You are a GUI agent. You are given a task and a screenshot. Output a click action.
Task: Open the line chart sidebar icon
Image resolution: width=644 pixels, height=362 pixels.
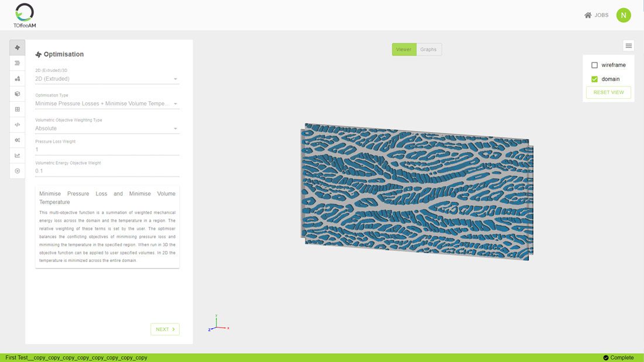click(x=18, y=156)
